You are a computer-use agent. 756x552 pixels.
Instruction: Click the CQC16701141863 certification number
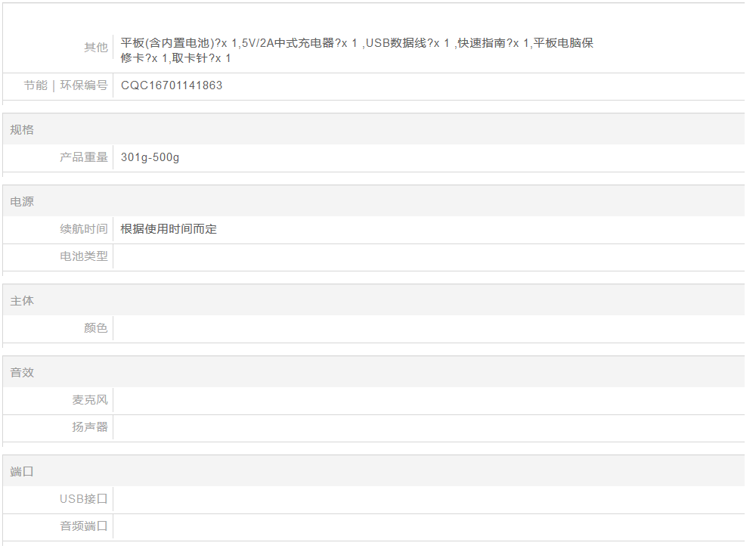172,85
